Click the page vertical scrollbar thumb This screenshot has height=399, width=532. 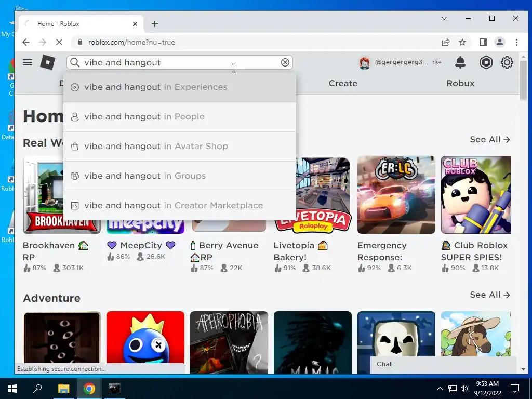[x=523, y=81]
